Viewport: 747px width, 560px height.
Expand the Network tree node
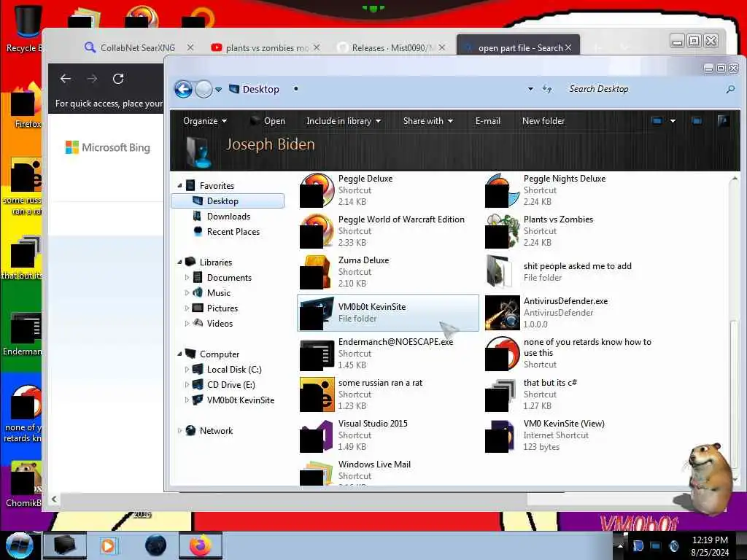tap(179, 430)
